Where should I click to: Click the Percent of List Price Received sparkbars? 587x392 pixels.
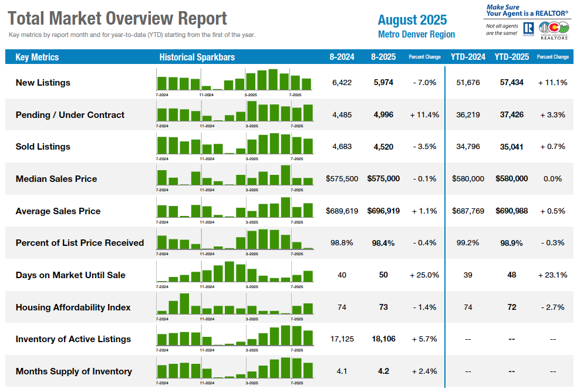pyautogui.click(x=234, y=241)
